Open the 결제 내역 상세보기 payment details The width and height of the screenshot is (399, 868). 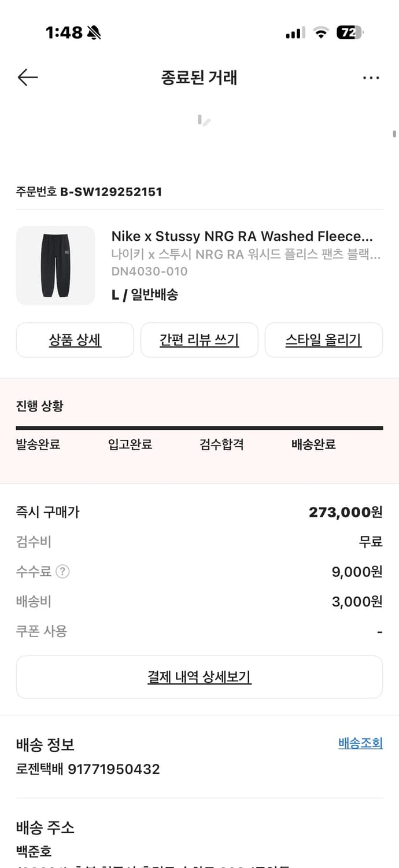click(x=199, y=676)
